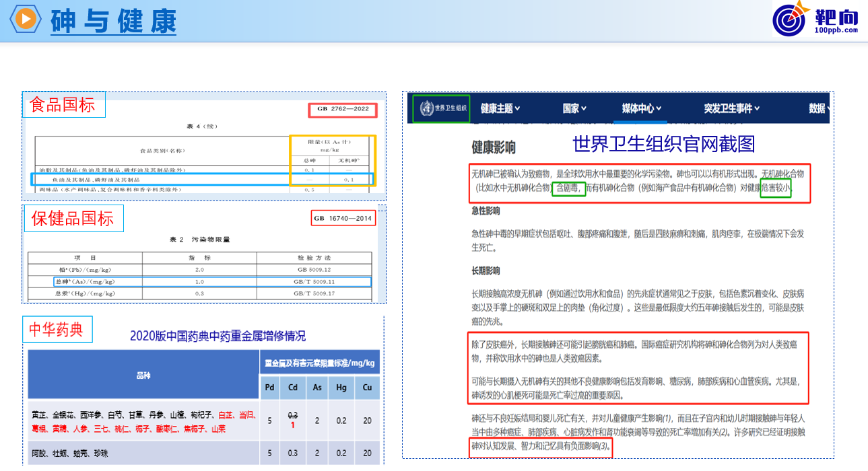868x471 pixels.
Task: Click the As column header
Action: click(317, 388)
